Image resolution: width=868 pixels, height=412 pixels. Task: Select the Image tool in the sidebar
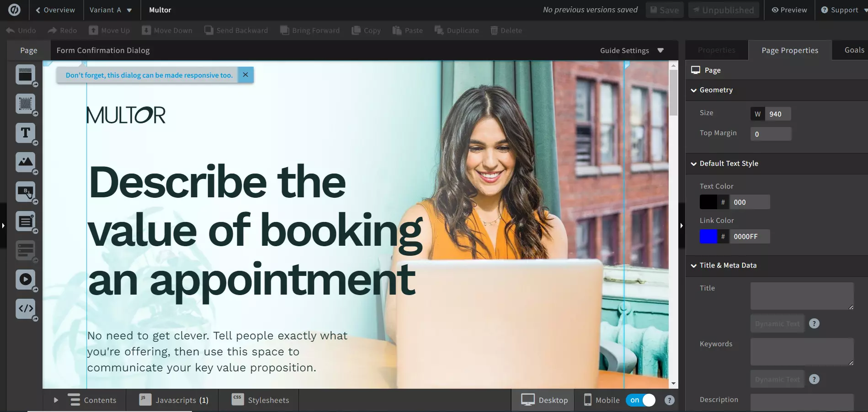[x=26, y=162]
